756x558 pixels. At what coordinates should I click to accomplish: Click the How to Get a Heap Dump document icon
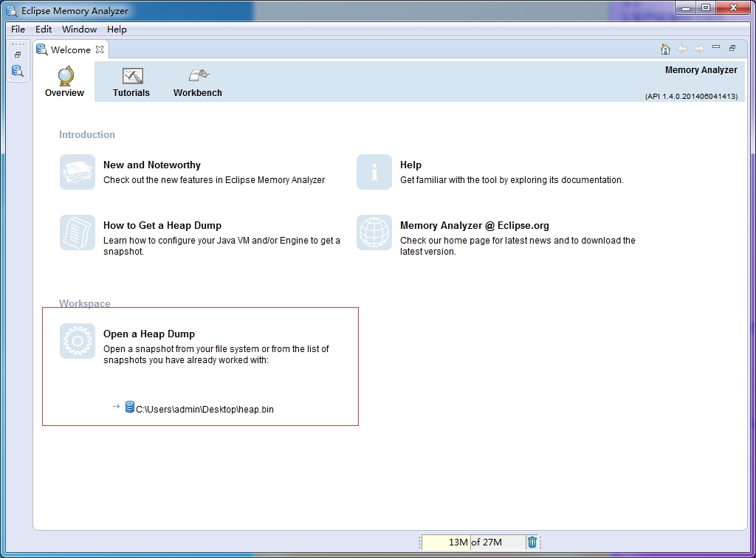coord(77,232)
